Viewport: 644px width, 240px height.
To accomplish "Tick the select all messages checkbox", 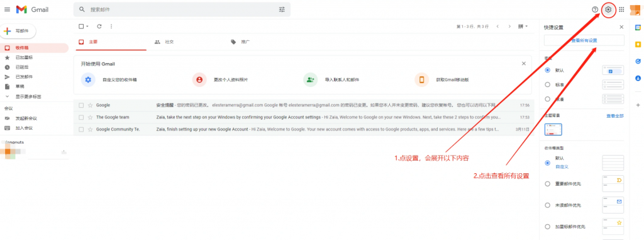I will pos(81,26).
